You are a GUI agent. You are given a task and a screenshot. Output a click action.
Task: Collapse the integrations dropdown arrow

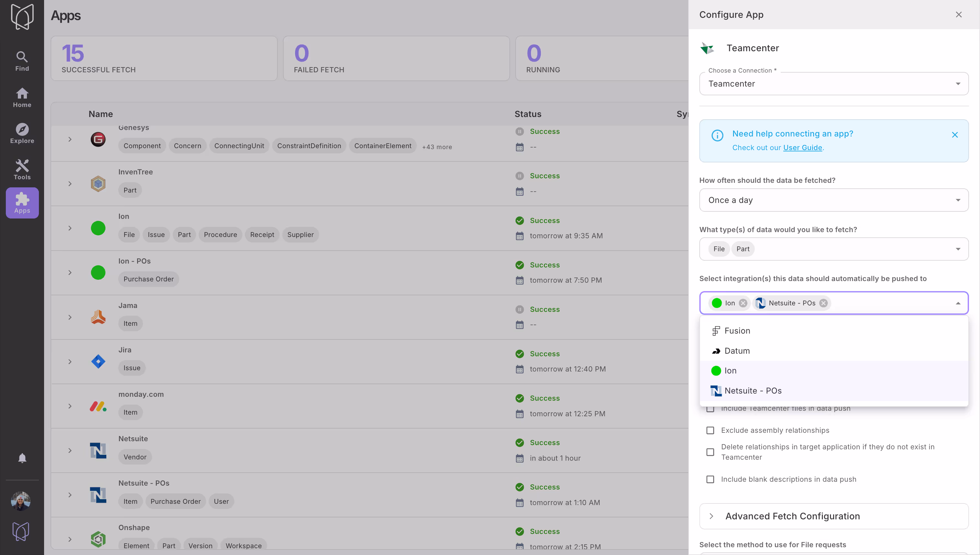(958, 303)
